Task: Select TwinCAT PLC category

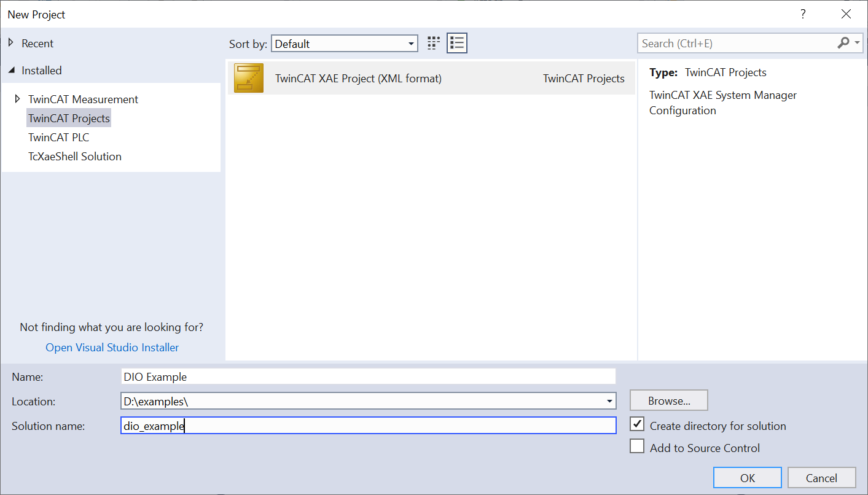Action: click(x=58, y=137)
